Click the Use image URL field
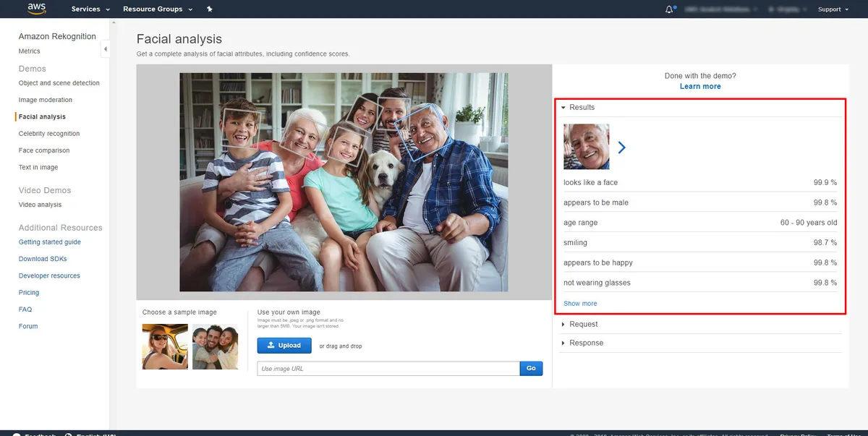The image size is (868, 436). point(388,369)
